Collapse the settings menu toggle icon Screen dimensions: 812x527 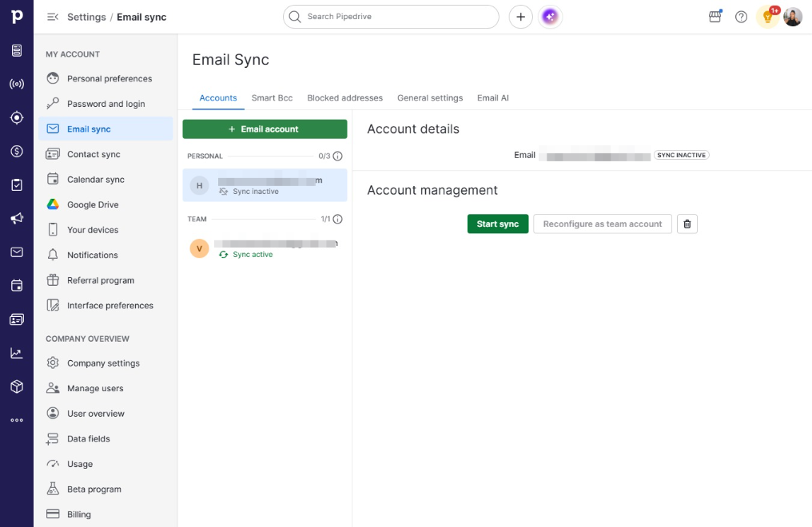(x=52, y=17)
